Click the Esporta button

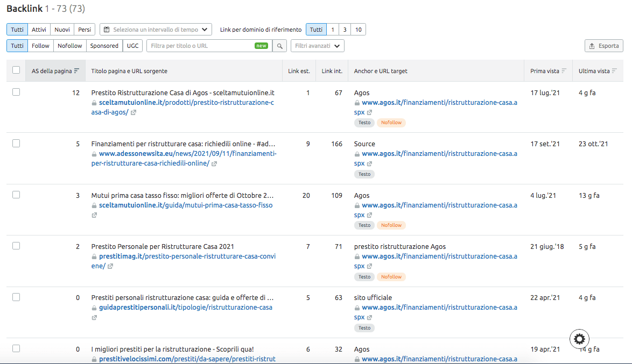[604, 46]
